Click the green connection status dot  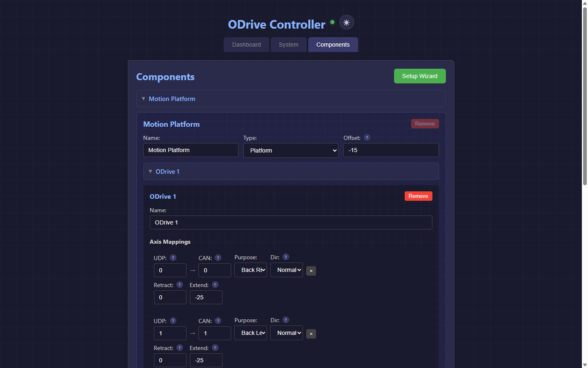pos(332,22)
